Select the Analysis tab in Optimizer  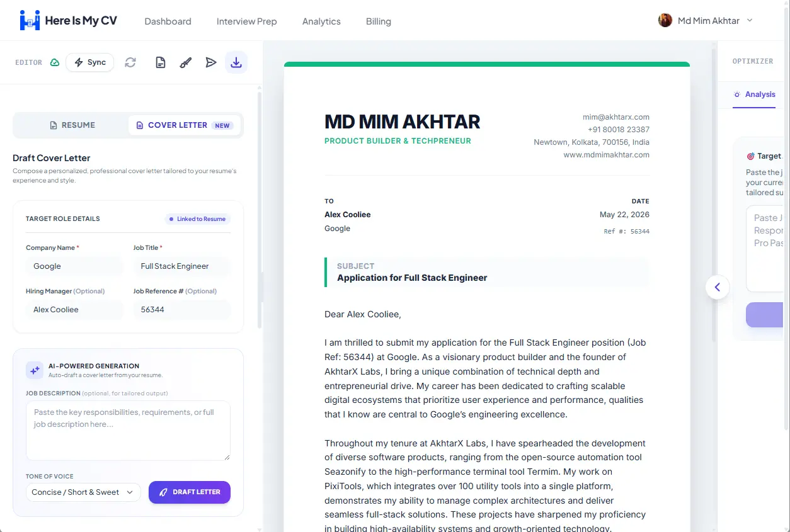coord(754,94)
